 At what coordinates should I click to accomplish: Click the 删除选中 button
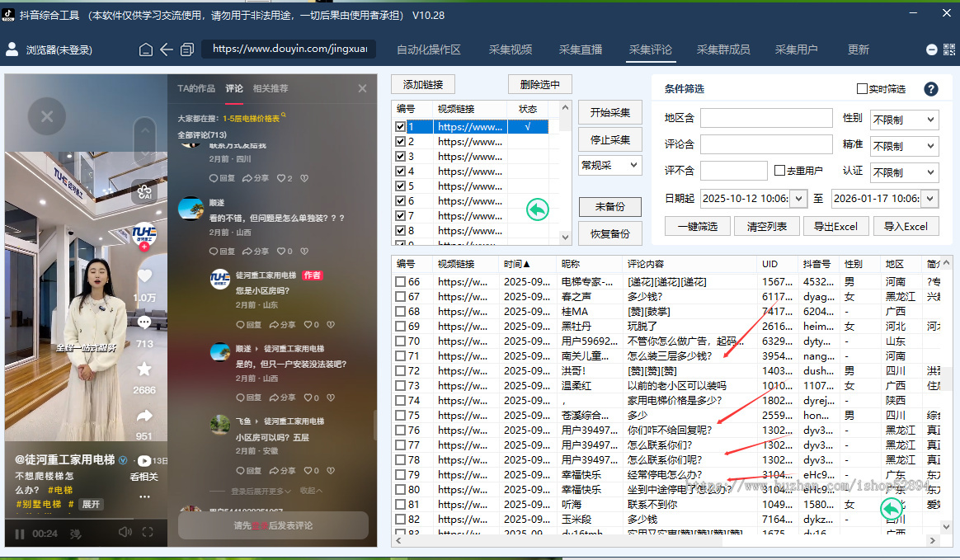pyautogui.click(x=540, y=84)
